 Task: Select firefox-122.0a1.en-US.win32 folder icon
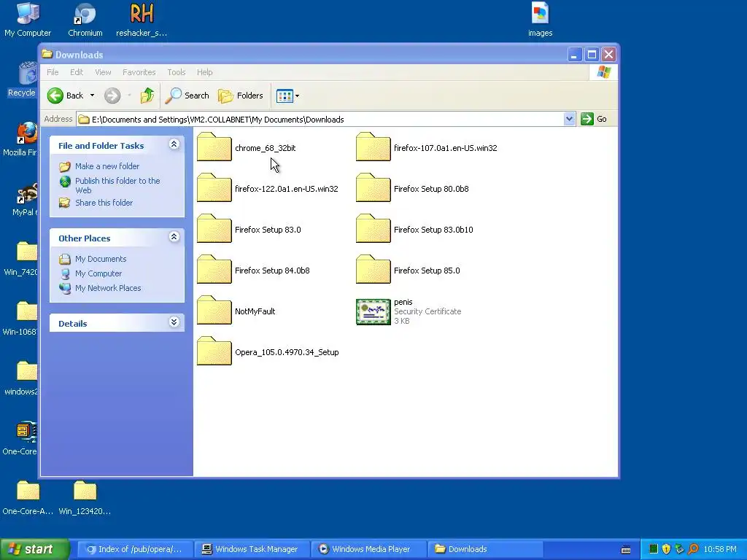point(214,188)
